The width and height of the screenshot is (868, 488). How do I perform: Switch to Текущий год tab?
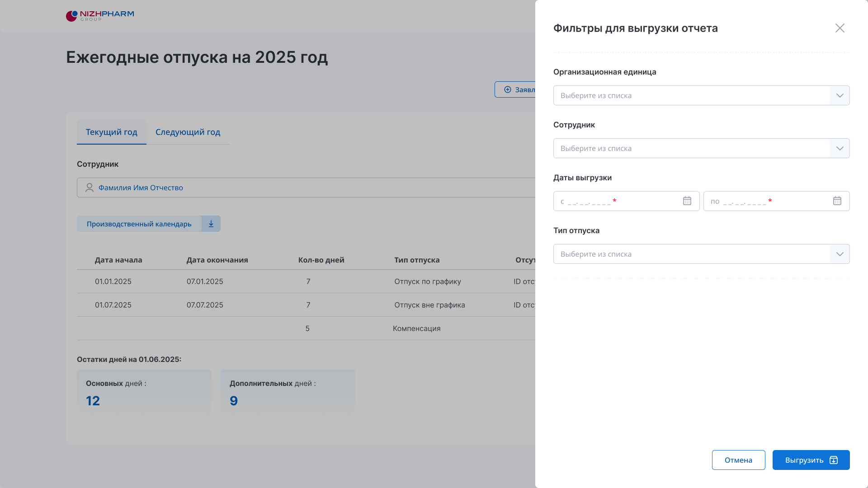click(111, 132)
